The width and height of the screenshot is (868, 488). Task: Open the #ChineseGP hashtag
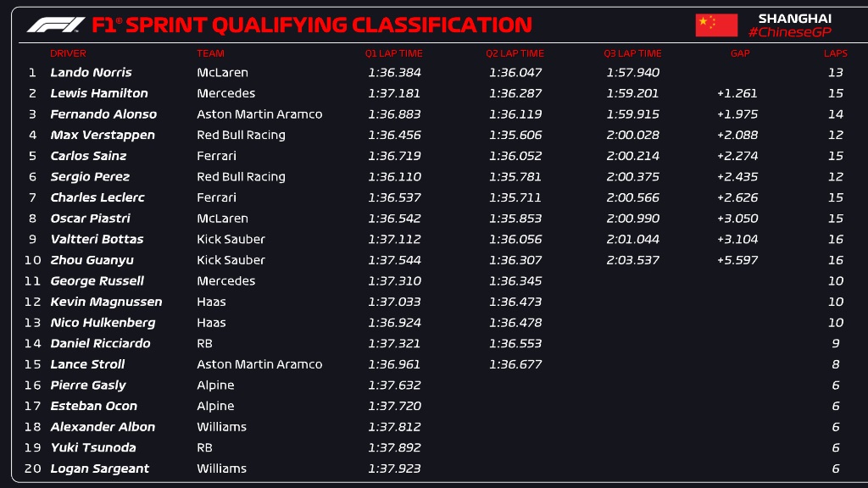pos(790,33)
